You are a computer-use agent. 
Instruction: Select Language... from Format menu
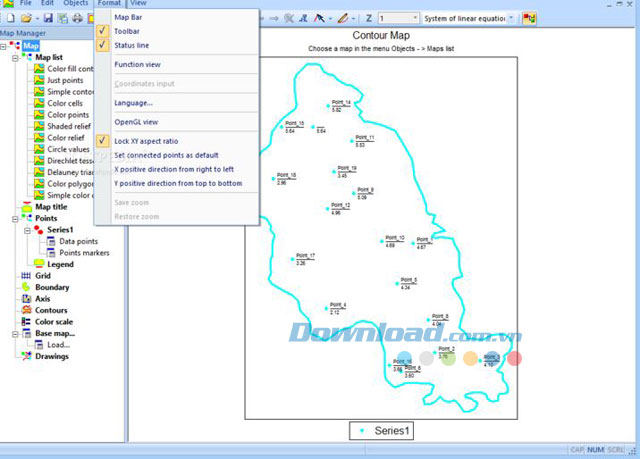coord(133,103)
